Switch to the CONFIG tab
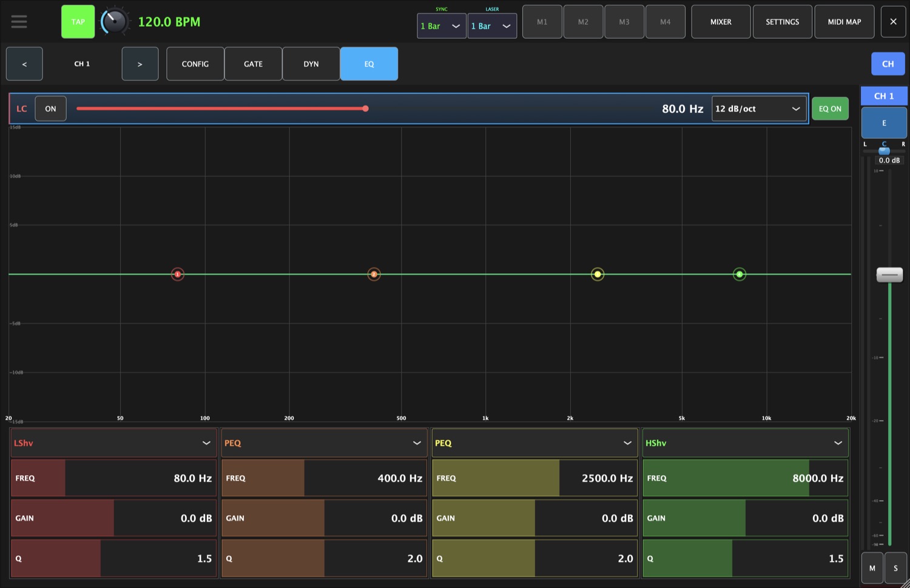 click(x=195, y=64)
